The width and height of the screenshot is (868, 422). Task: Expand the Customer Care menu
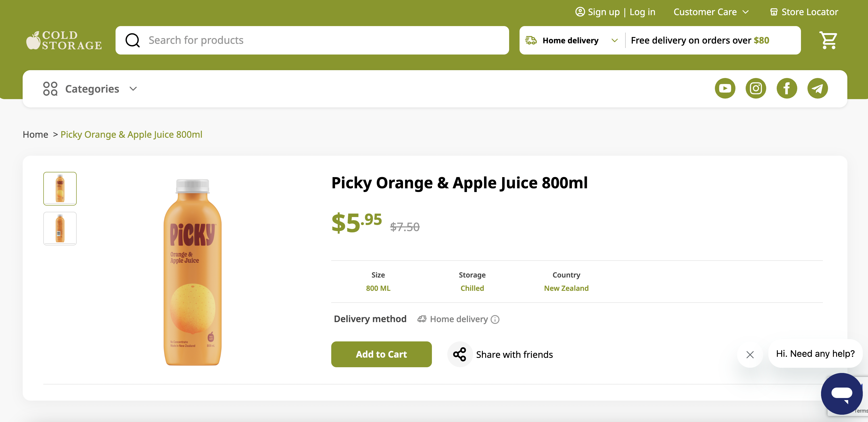pos(711,12)
